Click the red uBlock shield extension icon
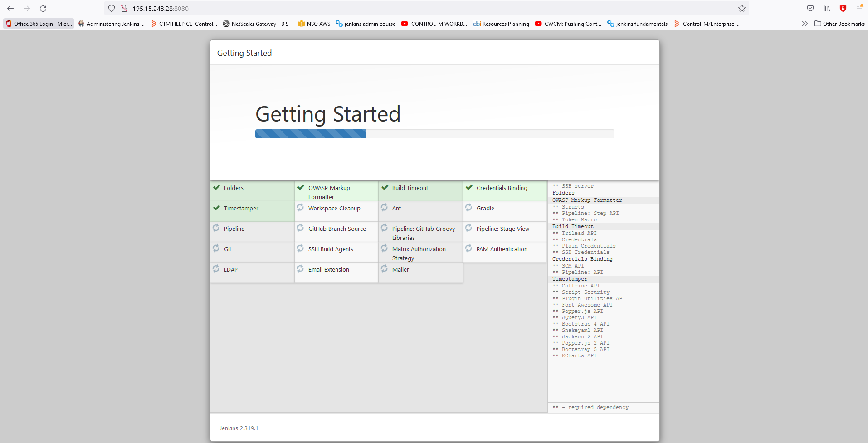Image resolution: width=868 pixels, height=443 pixels. (843, 8)
